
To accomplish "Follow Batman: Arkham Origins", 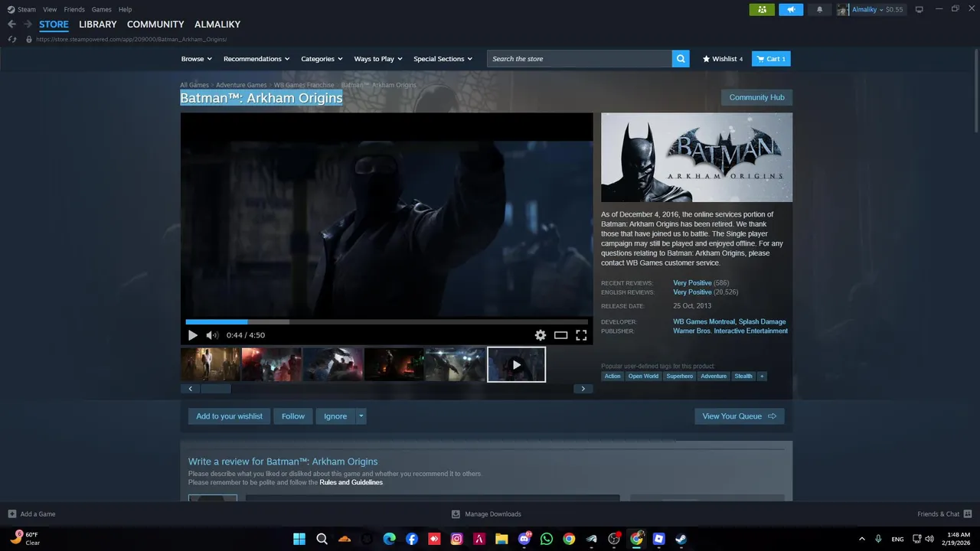I will (x=293, y=416).
